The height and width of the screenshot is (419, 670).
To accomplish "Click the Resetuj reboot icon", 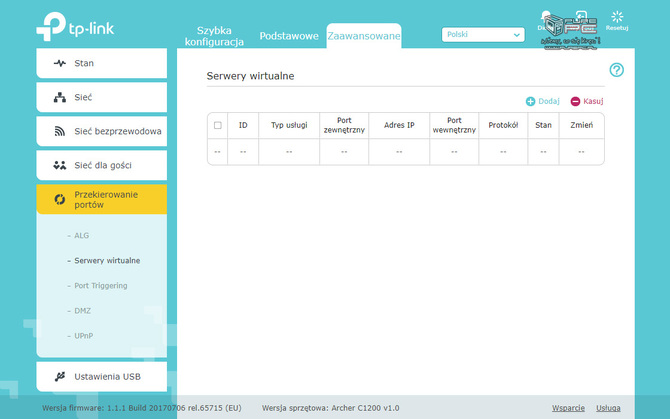I will [x=617, y=17].
